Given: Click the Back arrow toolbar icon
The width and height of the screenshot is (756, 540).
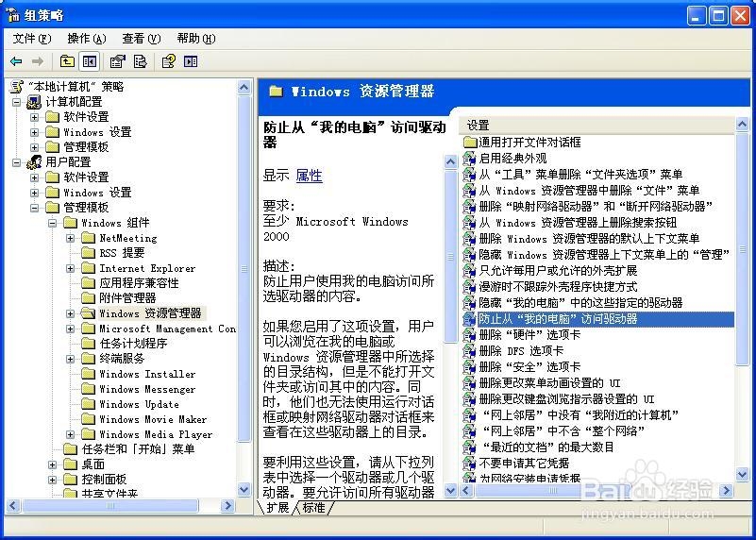Looking at the screenshot, I should point(16,61).
